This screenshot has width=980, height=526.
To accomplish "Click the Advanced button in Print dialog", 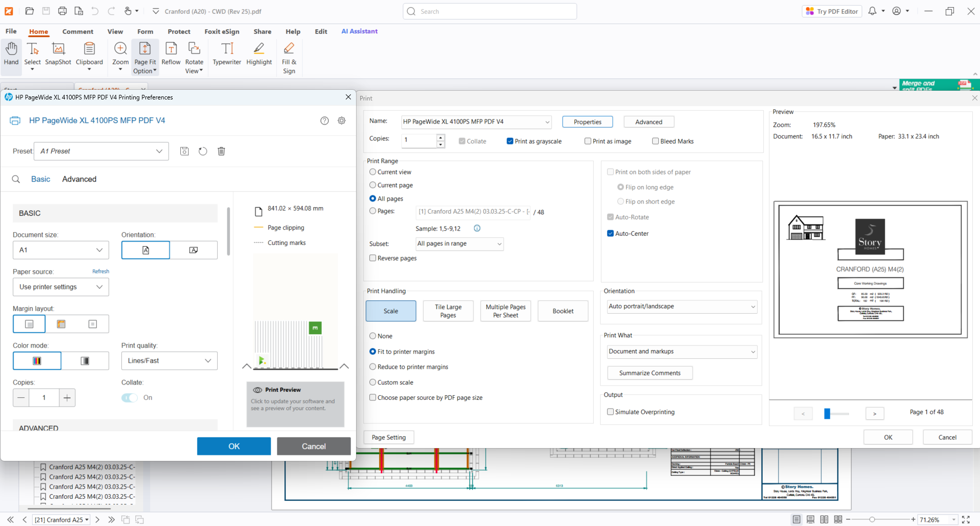I will [x=649, y=122].
